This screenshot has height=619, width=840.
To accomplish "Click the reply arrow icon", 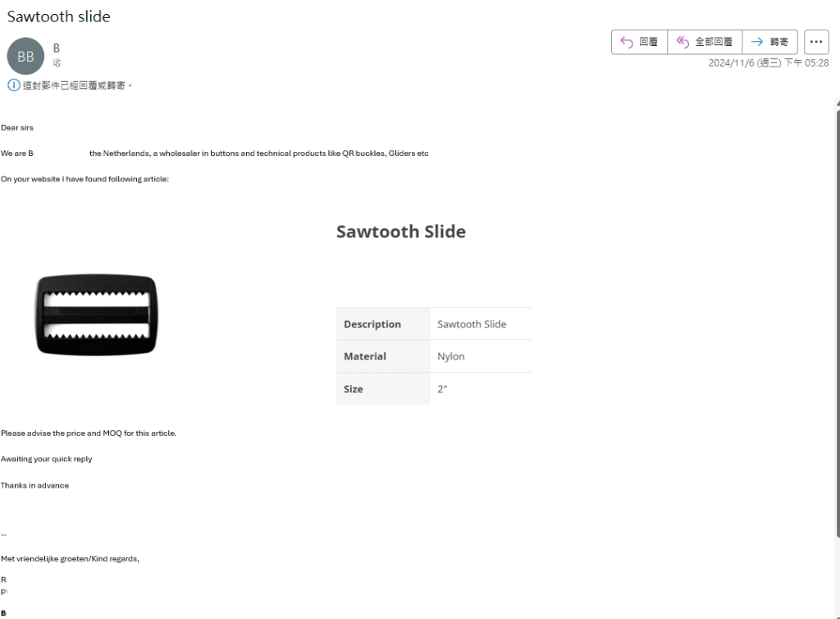I will pyautogui.click(x=626, y=42).
